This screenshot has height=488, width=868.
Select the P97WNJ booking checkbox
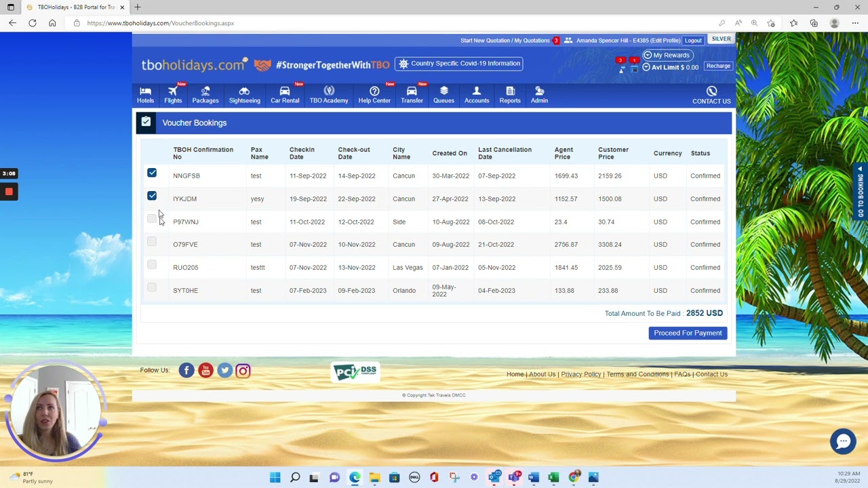152,219
